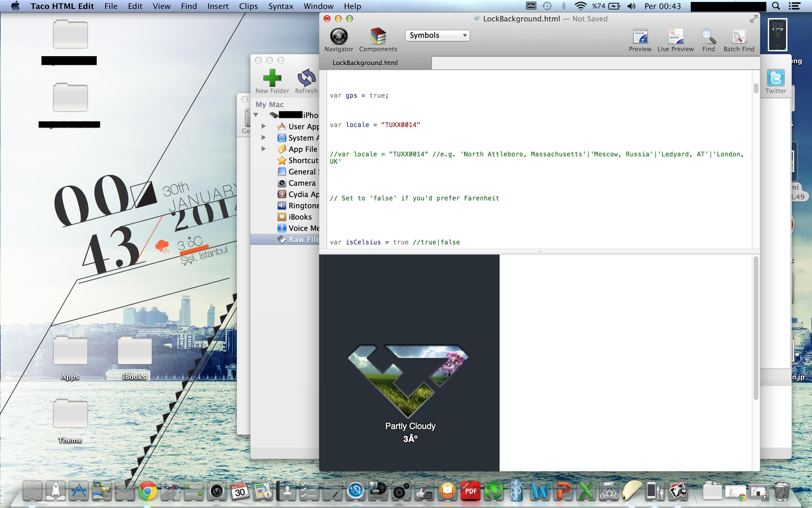Open Notification Center list icon
Viewport: 812px width, 508px height.
(794, 6)
